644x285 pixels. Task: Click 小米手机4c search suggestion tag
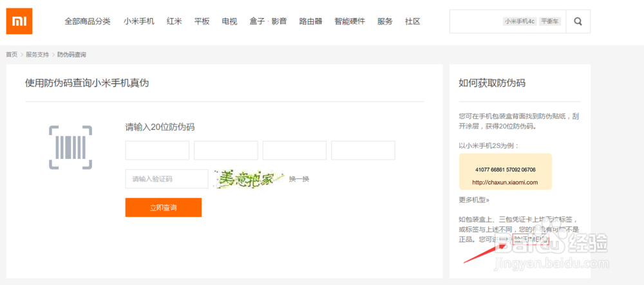pos(520,21)
